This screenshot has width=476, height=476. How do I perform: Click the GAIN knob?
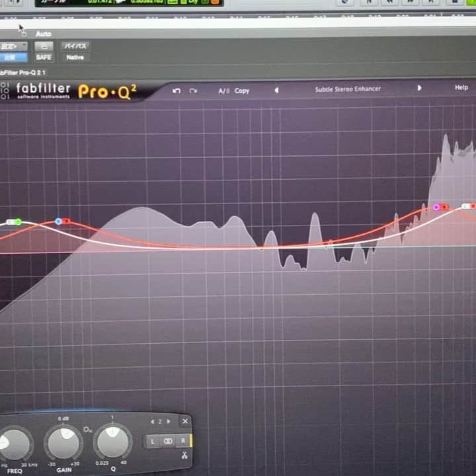tap(63, 443)
